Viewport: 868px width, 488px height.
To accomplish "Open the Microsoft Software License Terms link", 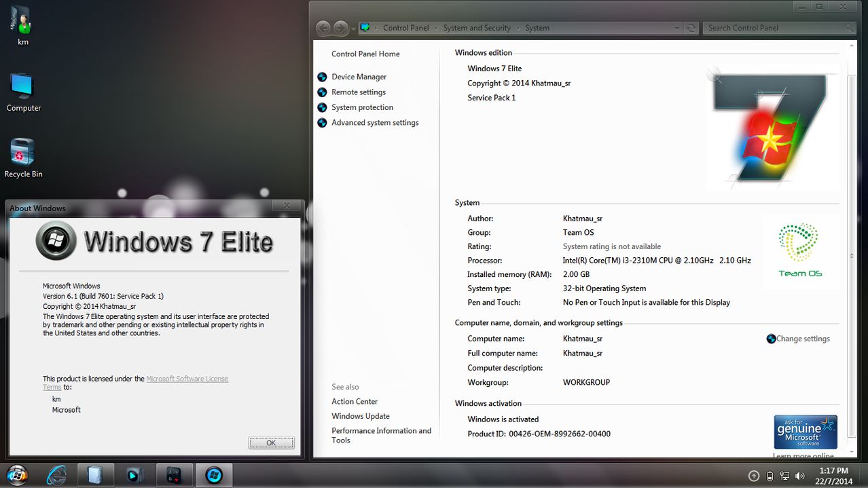I will (187, 378).
